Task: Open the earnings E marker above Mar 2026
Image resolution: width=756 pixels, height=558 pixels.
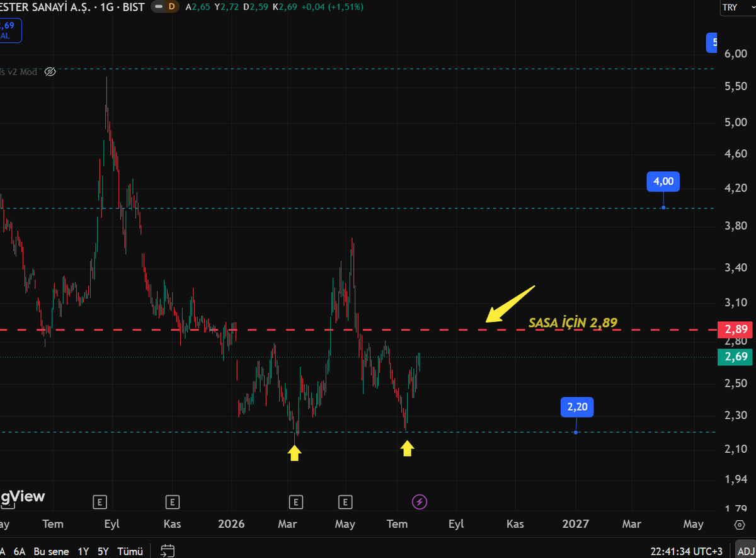Action: (x=296, y=502)
